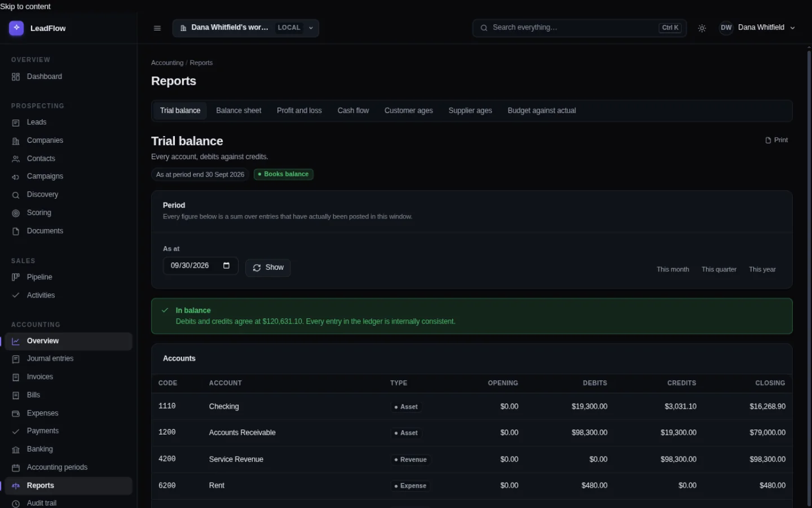Image resolution: width=812 pixels, height=508 pixels.
Task: Click the Leads sidebar icon
Action: (16, 122)
